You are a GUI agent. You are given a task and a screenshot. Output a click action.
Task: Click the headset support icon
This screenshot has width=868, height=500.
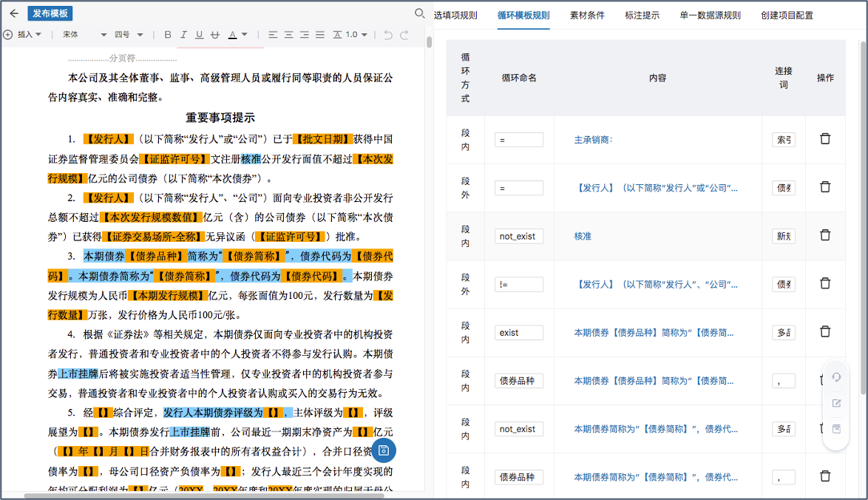[x=836, y=377]
